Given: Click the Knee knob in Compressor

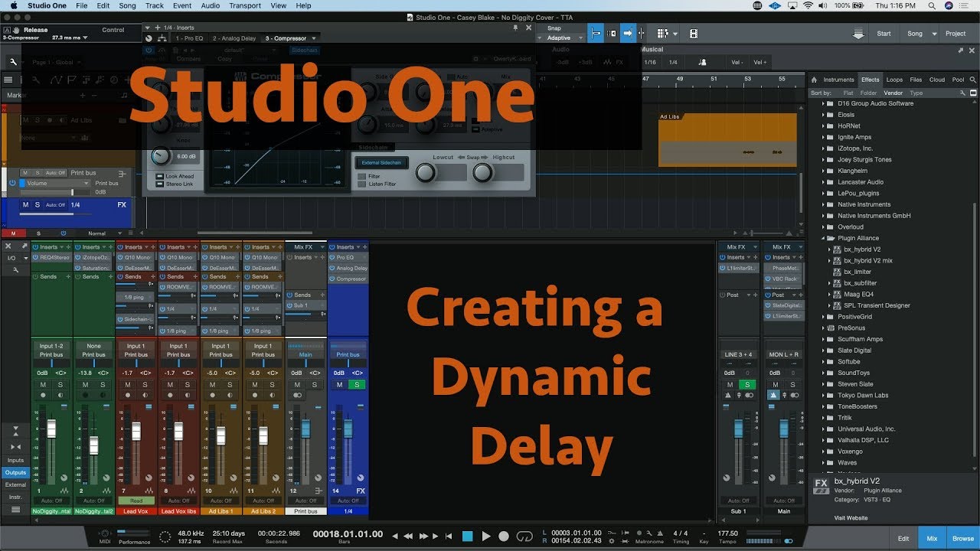Looking at the screenshot, I should [x=160, y=156].
